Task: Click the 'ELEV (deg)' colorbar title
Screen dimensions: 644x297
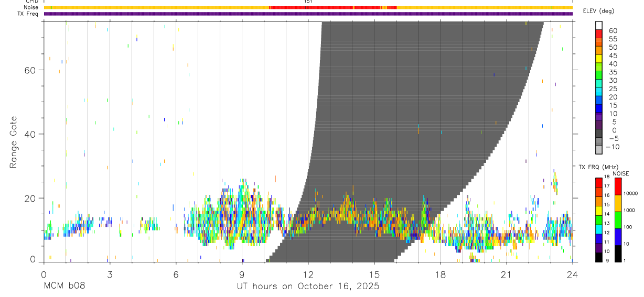Action: point(599,11)
